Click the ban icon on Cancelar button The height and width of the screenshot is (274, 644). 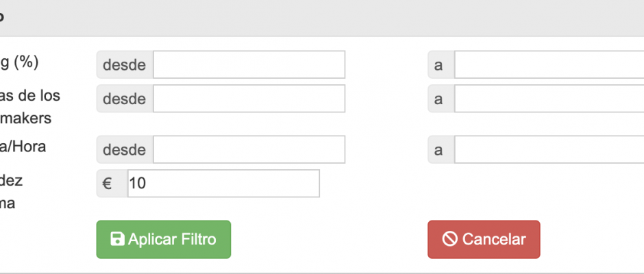click(449, 239)
